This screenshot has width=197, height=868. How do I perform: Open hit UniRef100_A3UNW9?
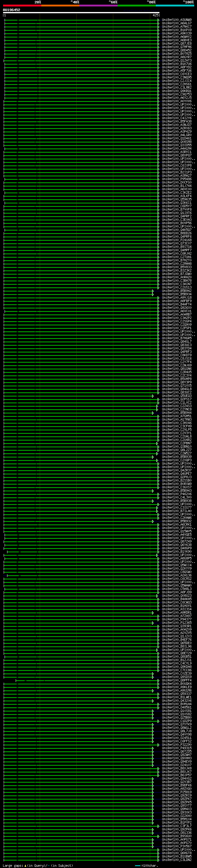(177, 20)
